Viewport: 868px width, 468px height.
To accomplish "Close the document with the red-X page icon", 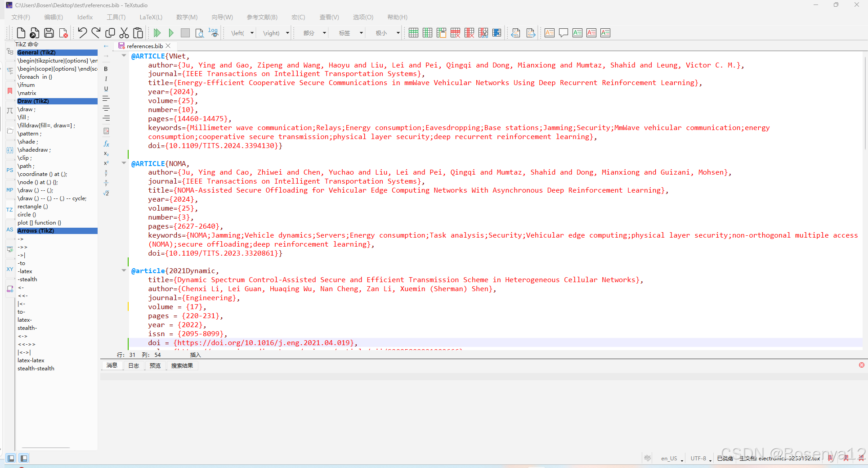I will point(63,33).
